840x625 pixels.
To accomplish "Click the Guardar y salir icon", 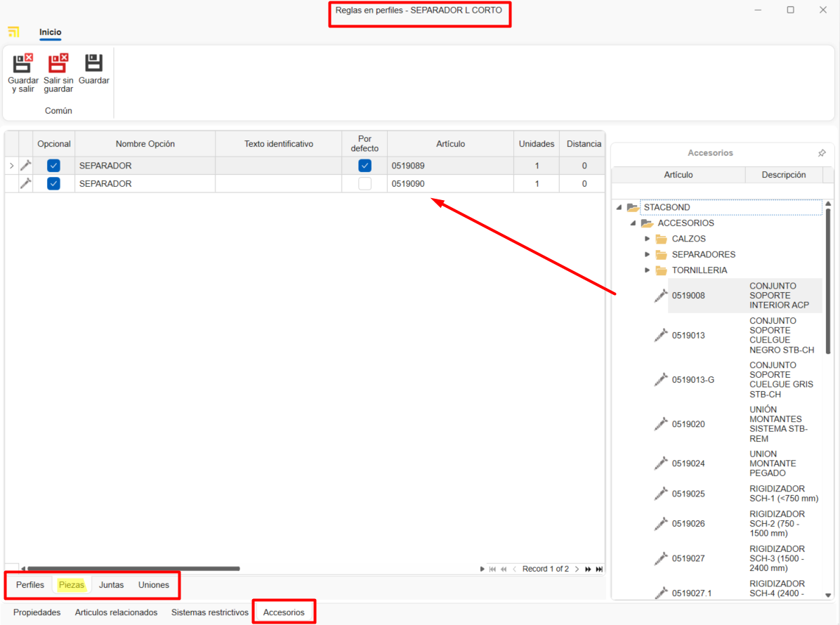I will [23, 64].
